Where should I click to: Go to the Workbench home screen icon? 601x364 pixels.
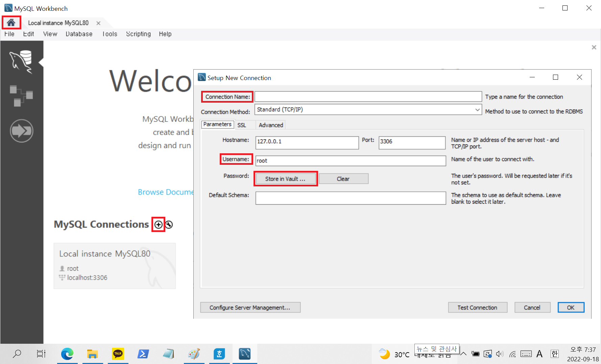pos(11,23)
